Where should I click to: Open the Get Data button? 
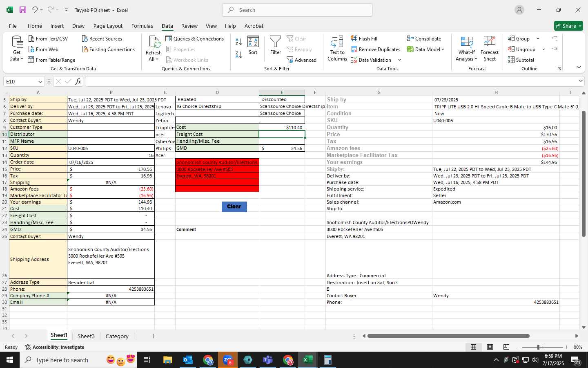17,49
